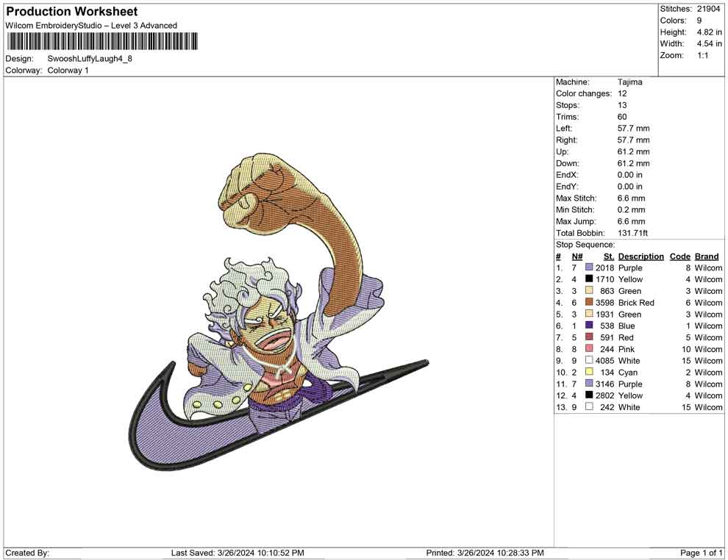Screen dimensions: 728x560
Task: Click the EndX value 0.00 in
Action: (x=630, y=174)
